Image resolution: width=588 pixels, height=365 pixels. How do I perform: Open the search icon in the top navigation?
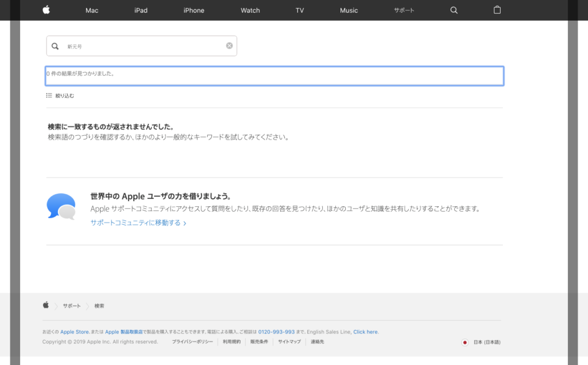[454, 10]
